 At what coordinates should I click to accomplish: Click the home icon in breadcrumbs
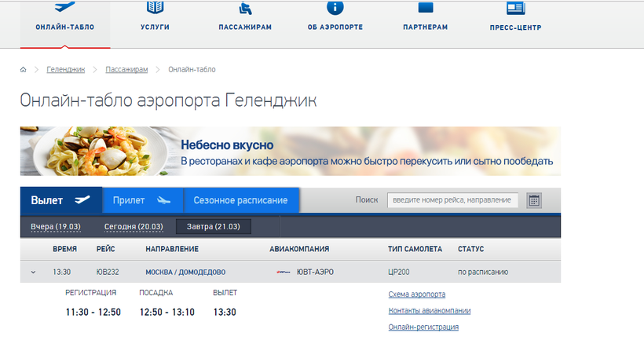24,70
